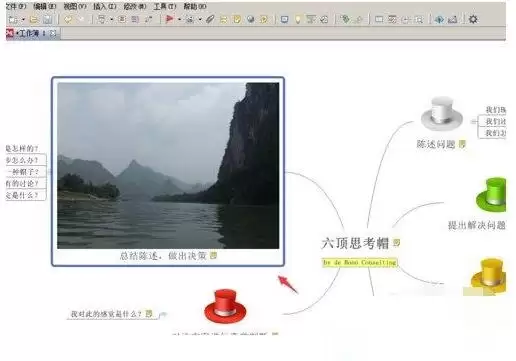Open the 工具 (Tools) menu
Screen dimensions: 516x361
click(165, 6)
